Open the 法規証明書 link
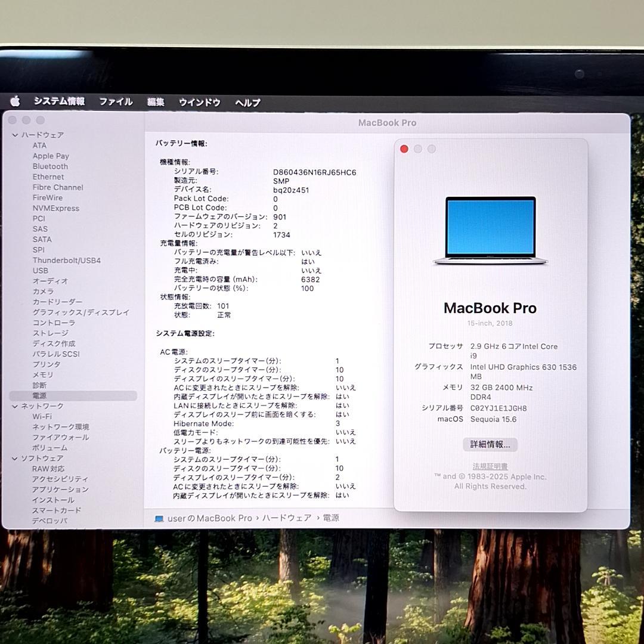This screenshot has width=644, height=644. point(490,466)
